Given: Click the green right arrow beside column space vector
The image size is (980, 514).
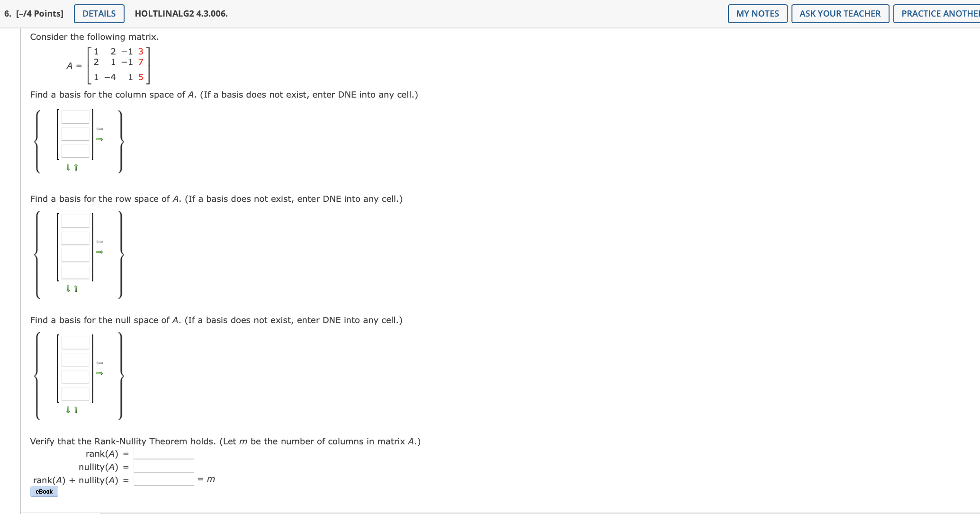Looking at the screenshot, I should click(99, 139).
